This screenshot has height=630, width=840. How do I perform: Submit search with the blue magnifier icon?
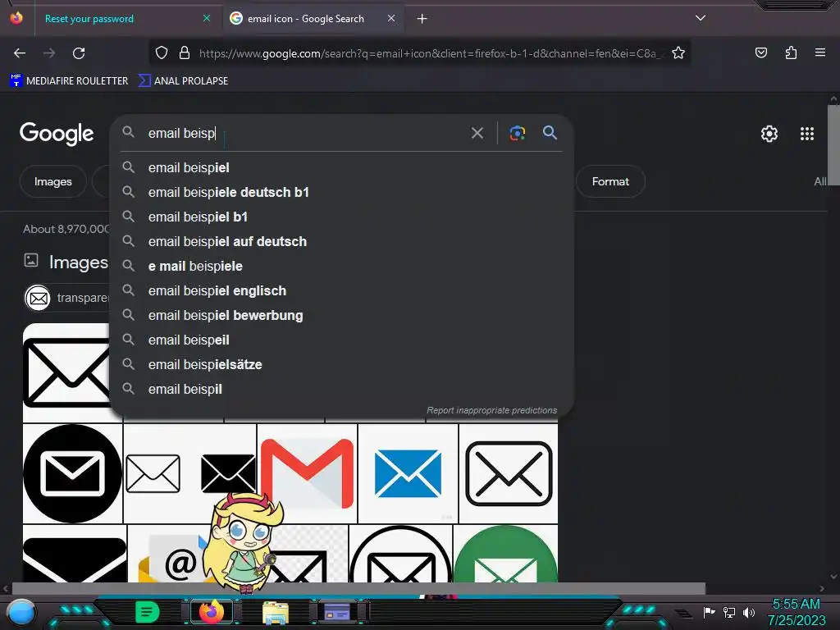click(550, 132)
